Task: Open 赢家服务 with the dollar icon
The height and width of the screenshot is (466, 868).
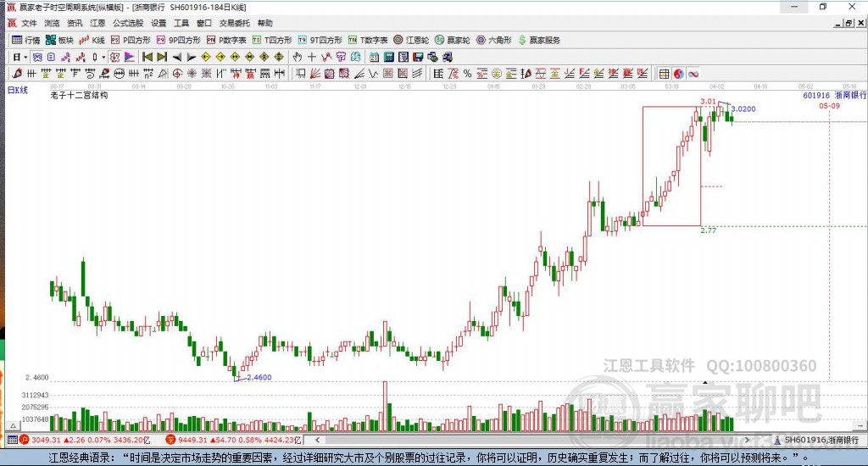Action: click(539, 40)
